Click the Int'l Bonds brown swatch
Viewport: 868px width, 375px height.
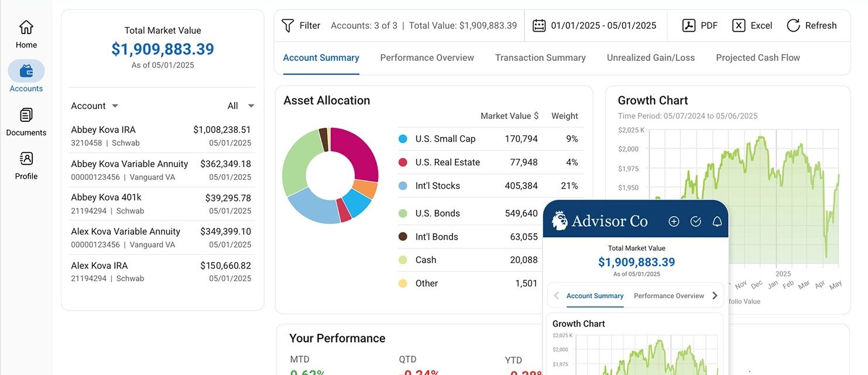[403, 237]
